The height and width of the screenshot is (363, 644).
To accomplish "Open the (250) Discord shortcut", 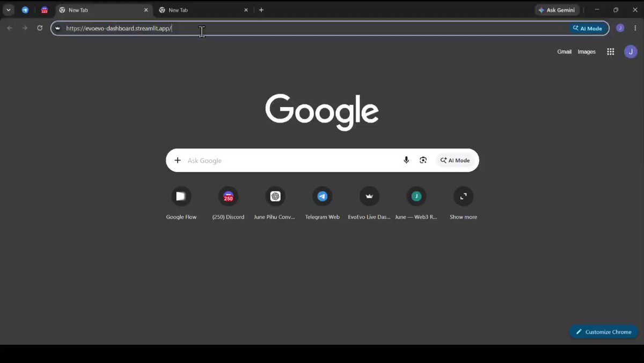I will [x=228, y=204].
